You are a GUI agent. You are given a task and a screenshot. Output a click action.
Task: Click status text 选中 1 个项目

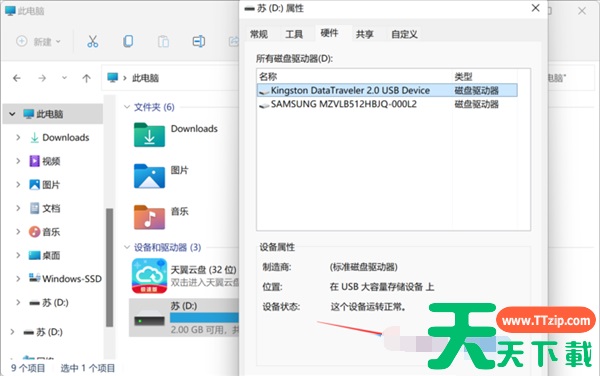point(88,368)
